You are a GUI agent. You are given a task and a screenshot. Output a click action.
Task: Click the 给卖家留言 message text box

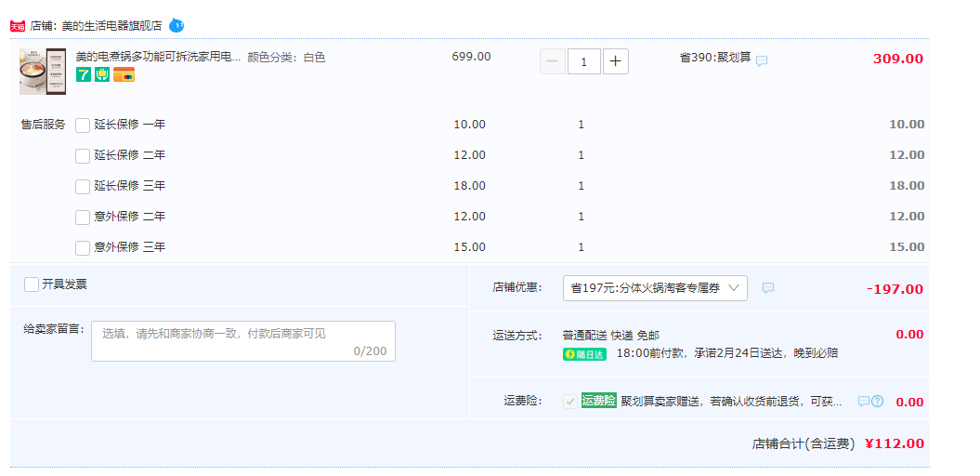coord(243,341)
